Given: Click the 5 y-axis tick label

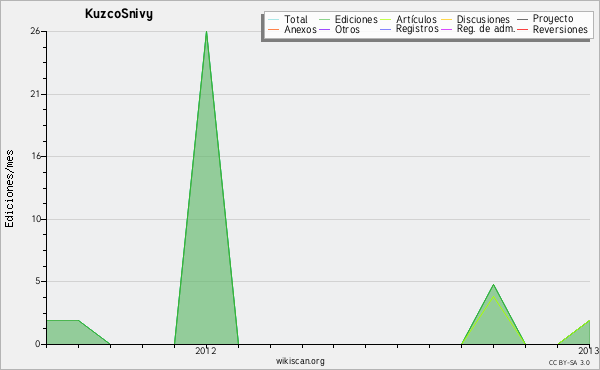Looking at the screenshot, I should click(38, 281).
